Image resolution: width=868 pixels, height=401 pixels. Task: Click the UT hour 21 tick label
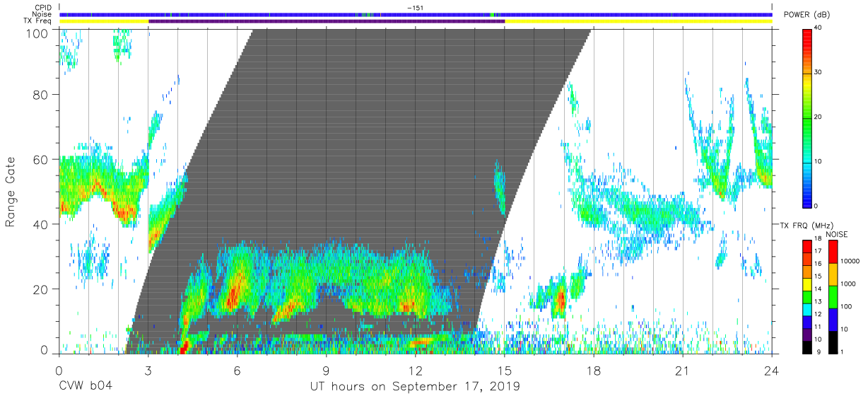pos(683,370)
